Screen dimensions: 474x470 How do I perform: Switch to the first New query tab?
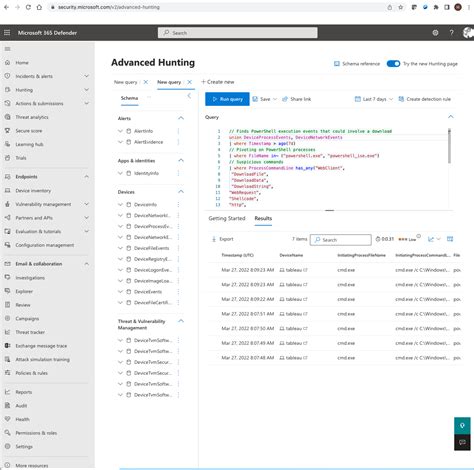tap(126, 82)
